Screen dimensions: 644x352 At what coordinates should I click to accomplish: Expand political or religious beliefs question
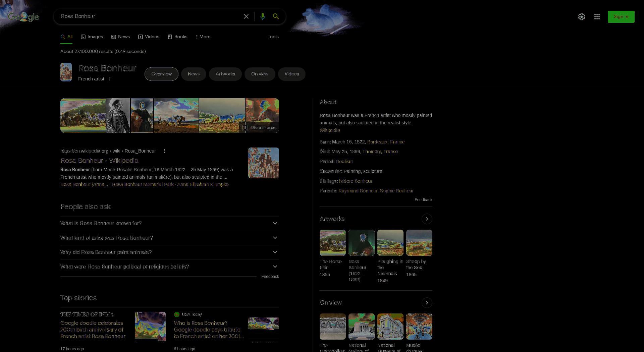click(170, 267)
